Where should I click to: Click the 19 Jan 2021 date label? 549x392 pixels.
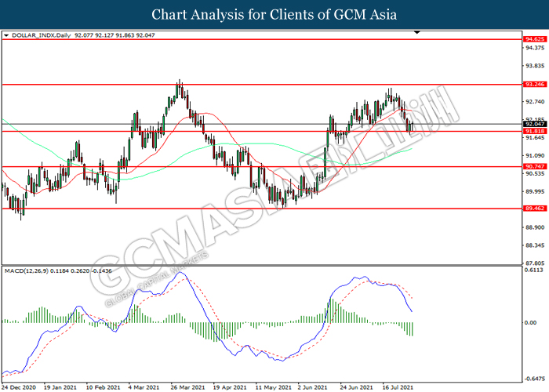60,387
